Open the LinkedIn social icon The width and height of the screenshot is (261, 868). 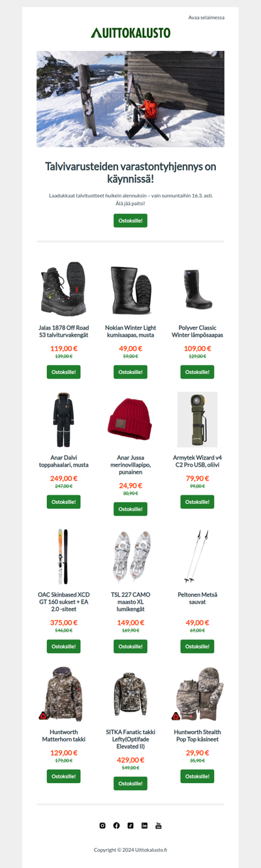pos(145,826)
